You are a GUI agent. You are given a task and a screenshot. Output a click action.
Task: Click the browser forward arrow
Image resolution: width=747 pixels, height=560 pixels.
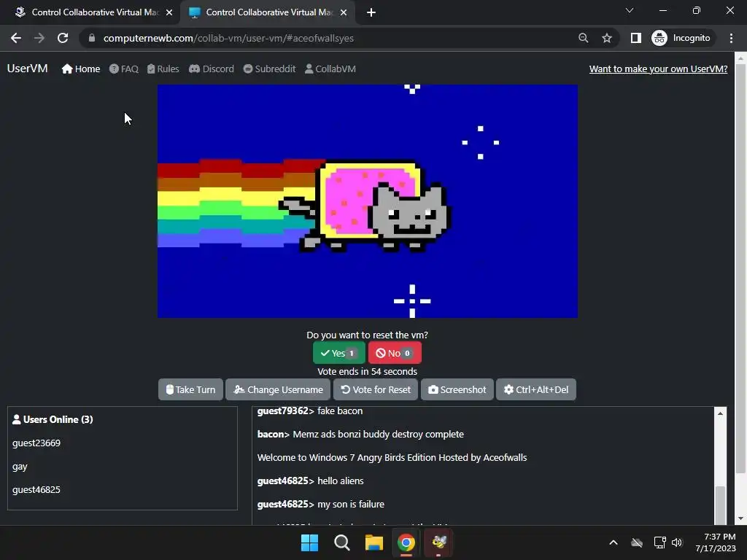[x=39, y=38]
